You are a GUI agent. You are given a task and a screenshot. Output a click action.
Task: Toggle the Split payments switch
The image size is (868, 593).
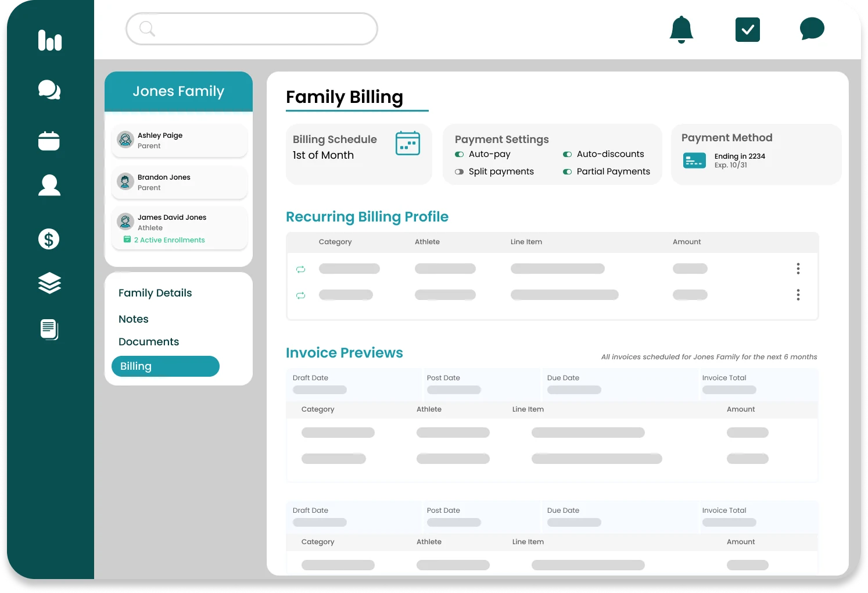point(459,172)
